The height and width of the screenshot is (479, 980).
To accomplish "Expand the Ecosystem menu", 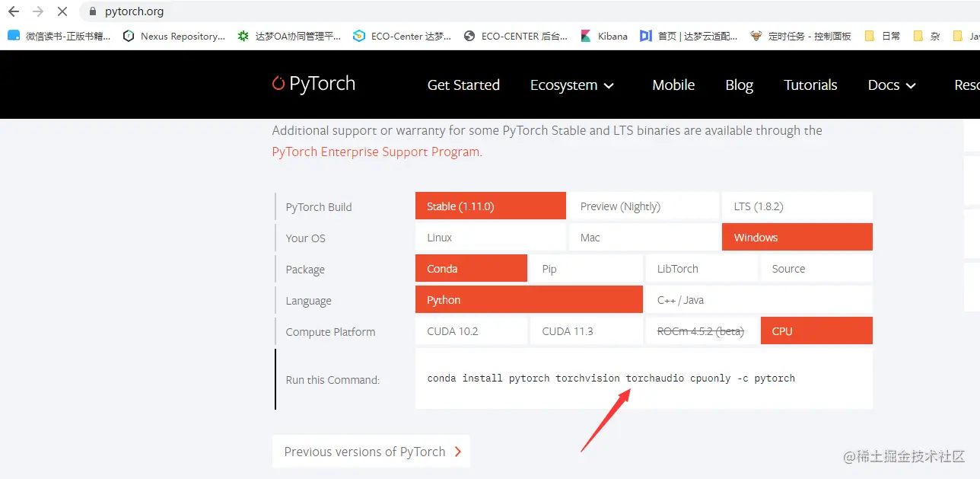I will 572,85.
